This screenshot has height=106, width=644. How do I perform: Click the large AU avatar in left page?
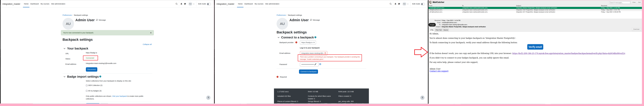coord(68,24)
